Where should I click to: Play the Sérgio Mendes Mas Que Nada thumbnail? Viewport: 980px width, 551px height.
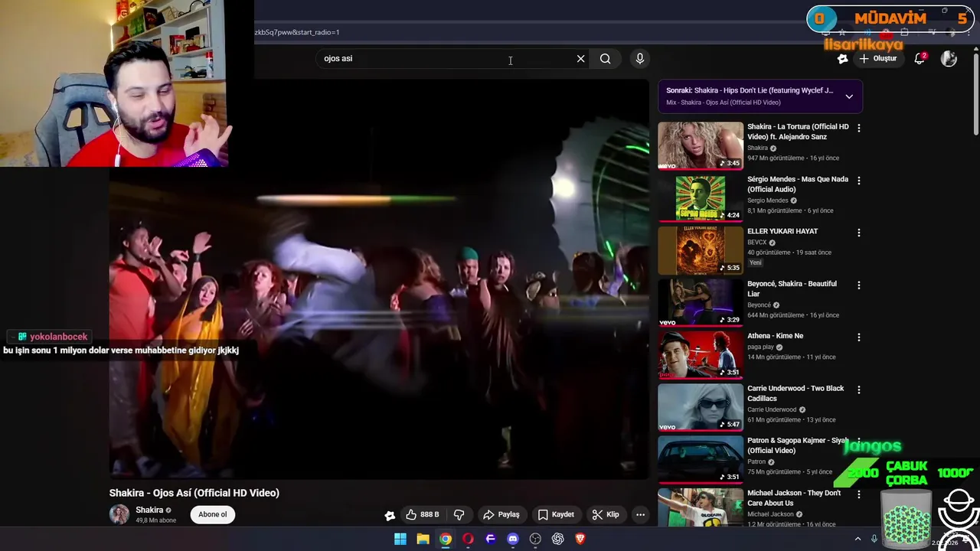pos(701,197)
